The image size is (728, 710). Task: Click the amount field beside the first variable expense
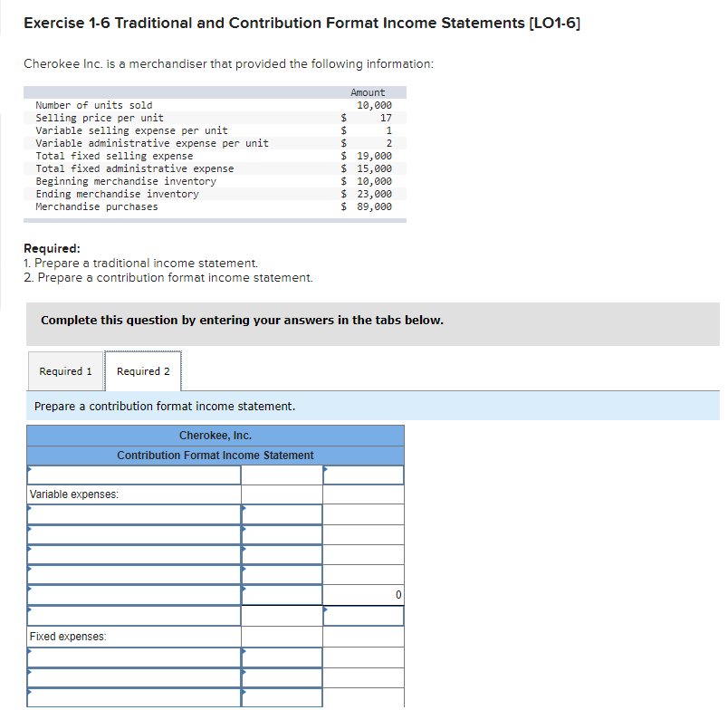(281, 513)
